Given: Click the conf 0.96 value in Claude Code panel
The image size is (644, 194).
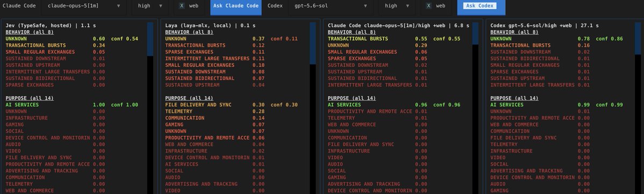Looking at the screenshot, I should 447,105.
